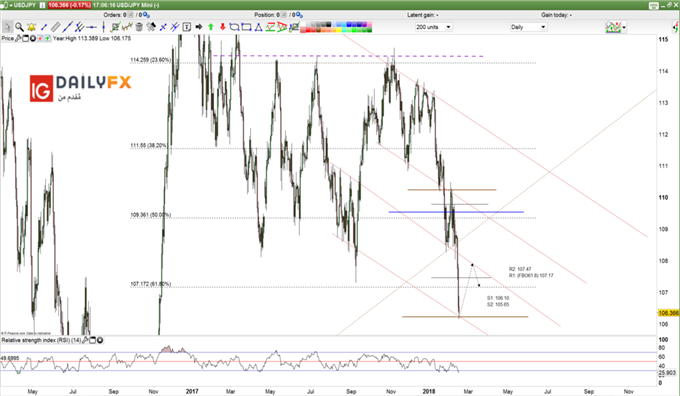This screenshot has height=396, width=680.
Task: Click the print icon in title bar
Action: click(x=654, y=5)
